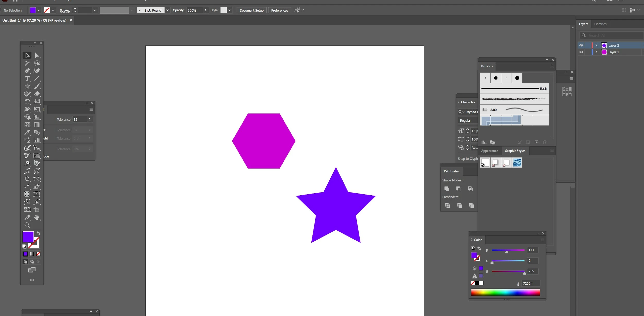Choose the Eraser tool
644x316 pixels.
[x=37, y=94]
